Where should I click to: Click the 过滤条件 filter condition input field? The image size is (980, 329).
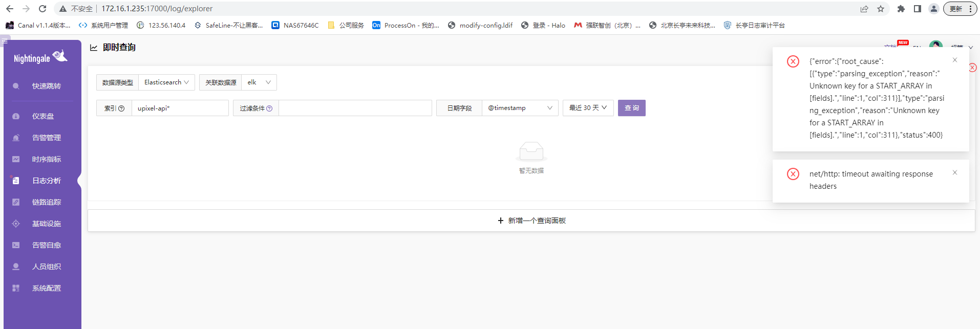pos(355,108)
